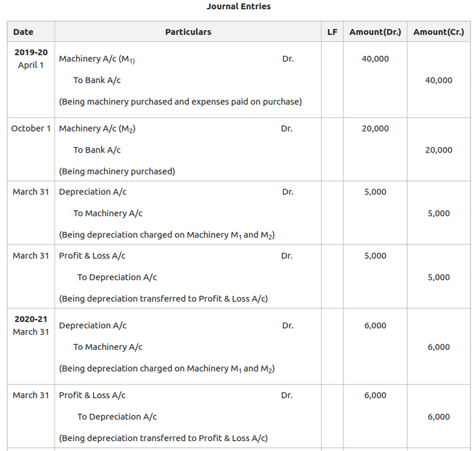Click the 2020-21 year label
Screen dimensions: 476x451
[31, 319]
